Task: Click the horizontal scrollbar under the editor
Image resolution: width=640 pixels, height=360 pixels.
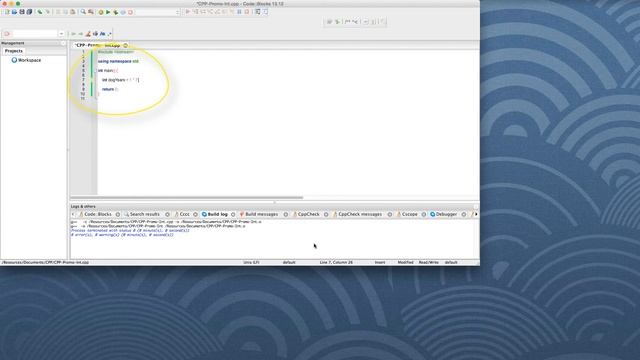Action: click(187, 198)
